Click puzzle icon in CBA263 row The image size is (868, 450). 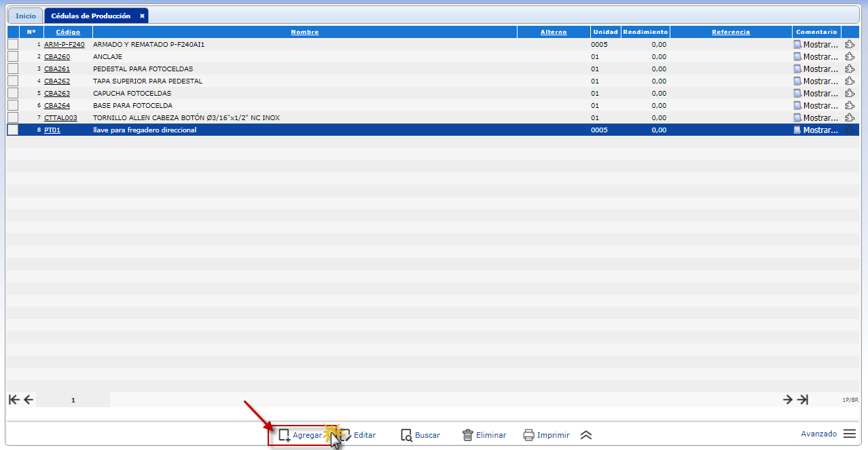[x=850, y=93]
